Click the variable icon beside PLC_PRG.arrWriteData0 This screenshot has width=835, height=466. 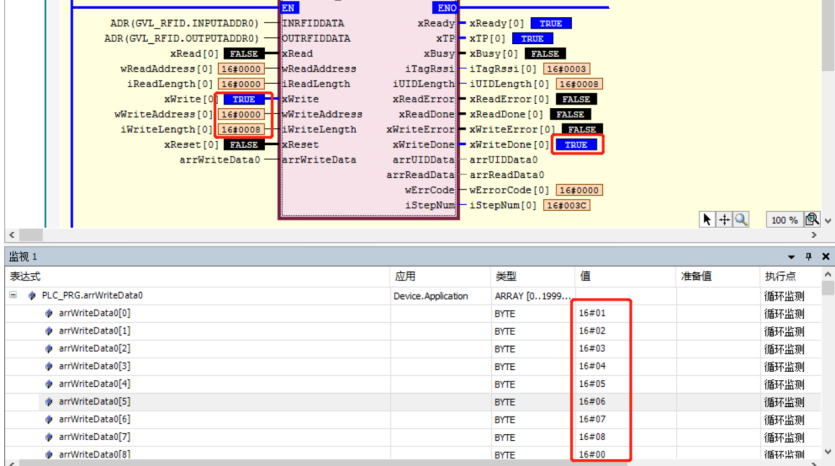pyautogui.click(x=32, y=296)
